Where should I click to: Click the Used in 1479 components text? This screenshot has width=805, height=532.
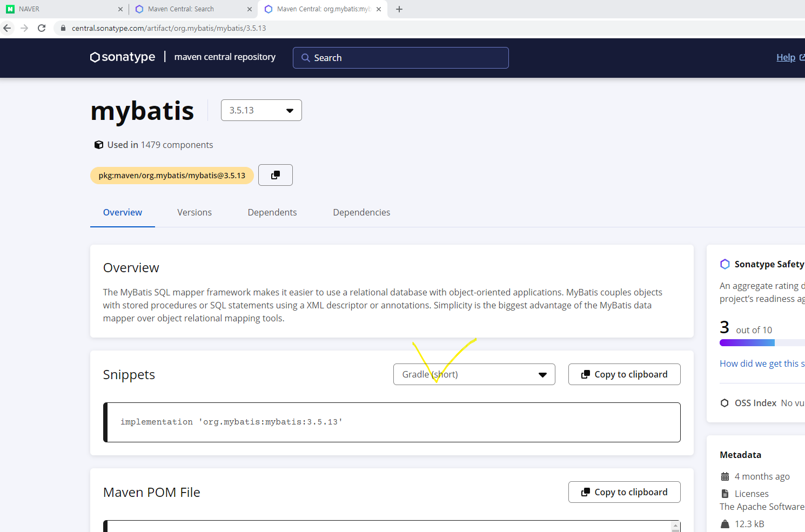[x=160, y=145]
